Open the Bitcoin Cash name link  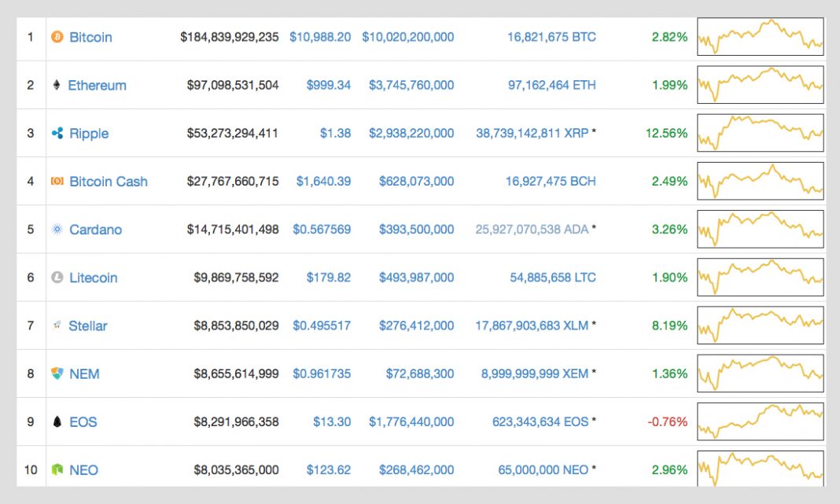point(109,182)
